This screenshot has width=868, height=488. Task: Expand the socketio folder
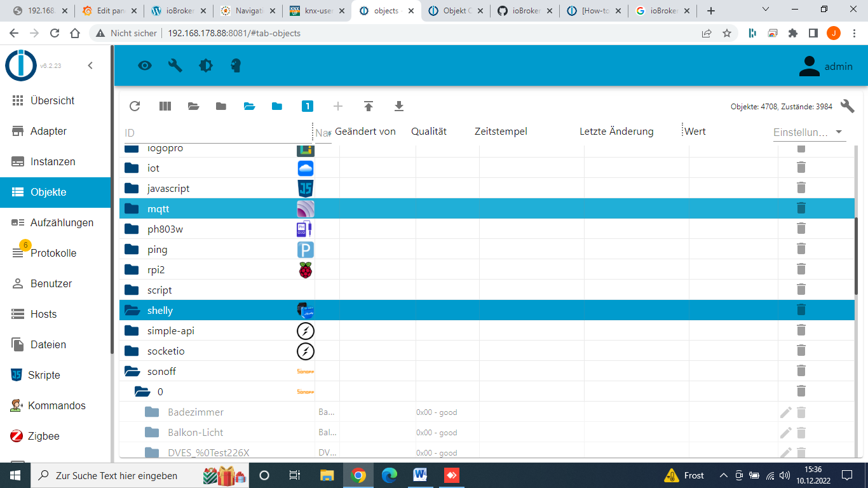tap(132, 351)
